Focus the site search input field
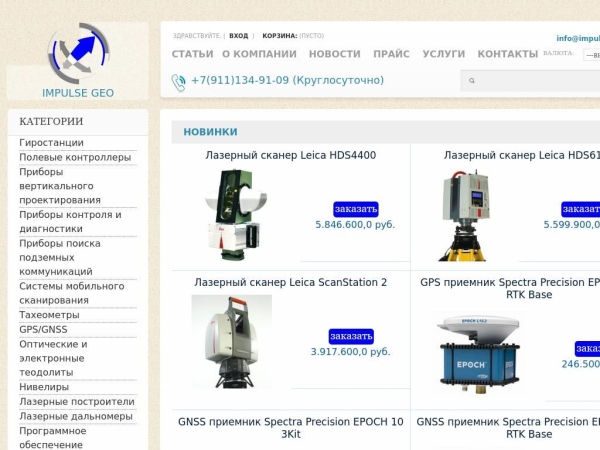The height and width of the screenshot is (450, 600). [530, 81]
